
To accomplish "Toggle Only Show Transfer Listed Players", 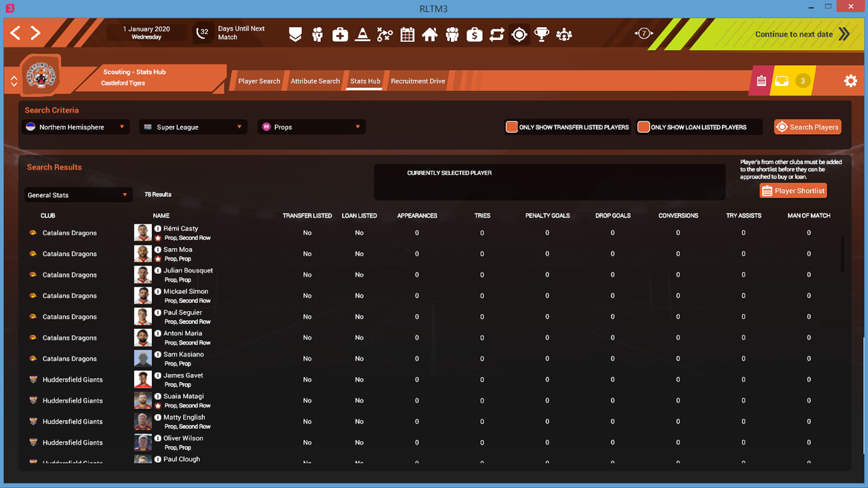I will [512, 127].
